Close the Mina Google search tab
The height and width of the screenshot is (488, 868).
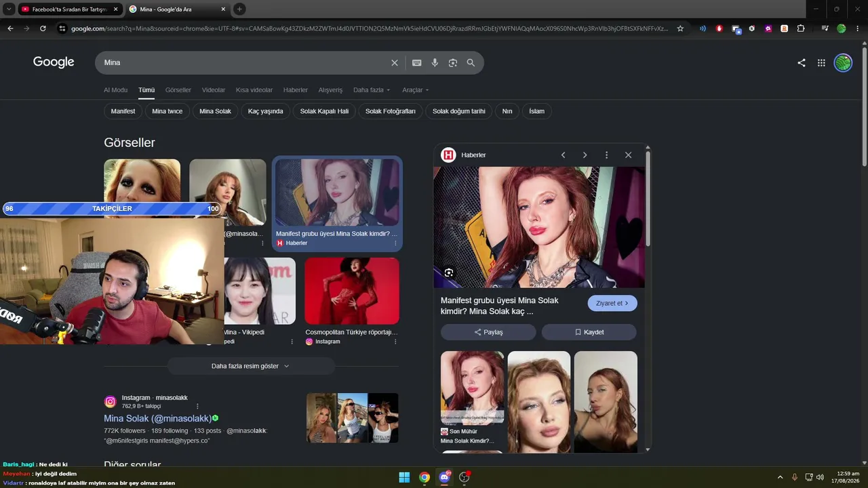(223, 9)
